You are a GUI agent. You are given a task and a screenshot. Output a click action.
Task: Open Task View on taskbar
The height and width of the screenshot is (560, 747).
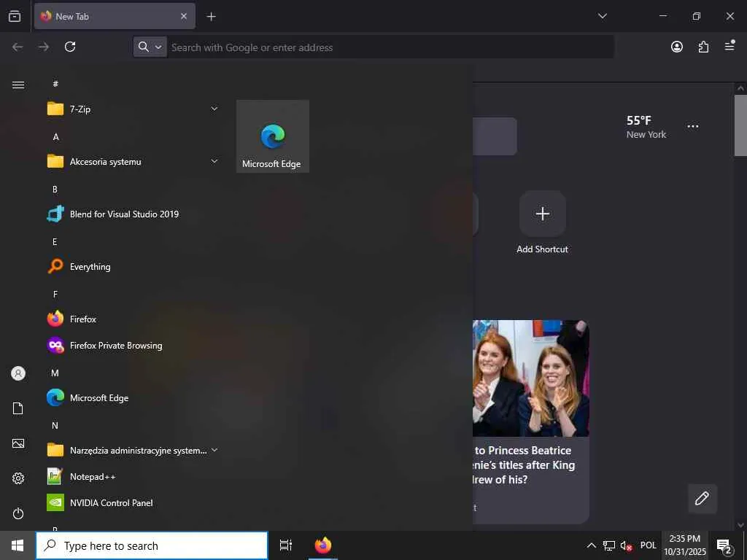286,545
